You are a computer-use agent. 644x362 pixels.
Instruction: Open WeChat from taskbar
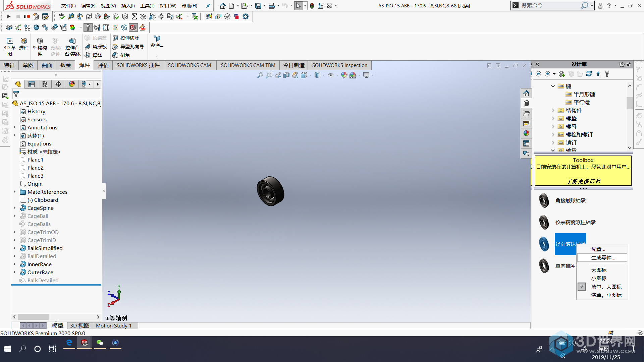(100, 343)
